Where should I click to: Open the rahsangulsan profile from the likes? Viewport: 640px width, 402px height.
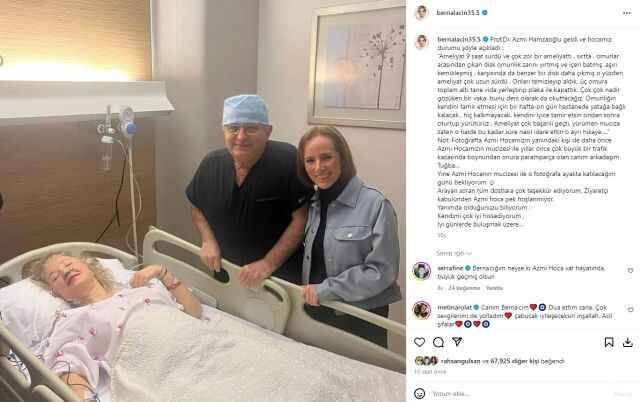460,361
